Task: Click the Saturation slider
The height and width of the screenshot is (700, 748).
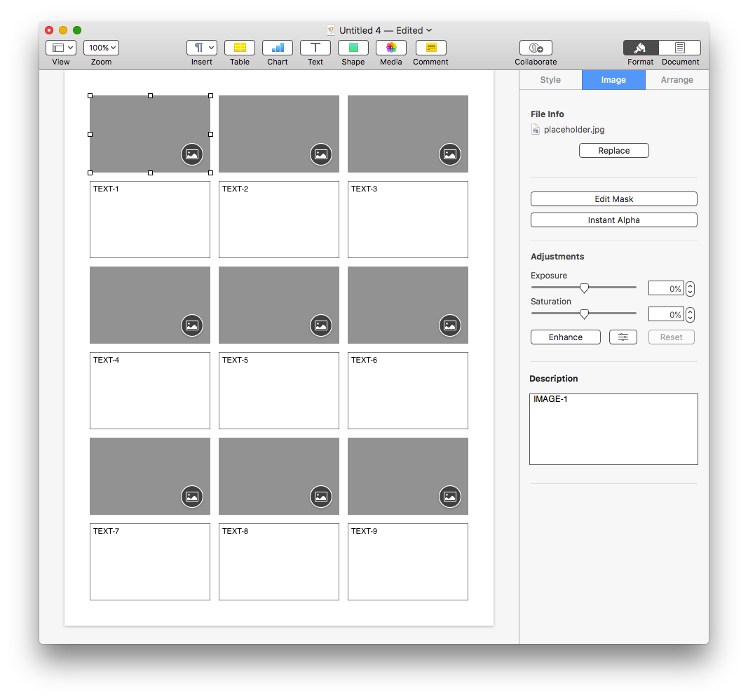Action: (584, 314)
